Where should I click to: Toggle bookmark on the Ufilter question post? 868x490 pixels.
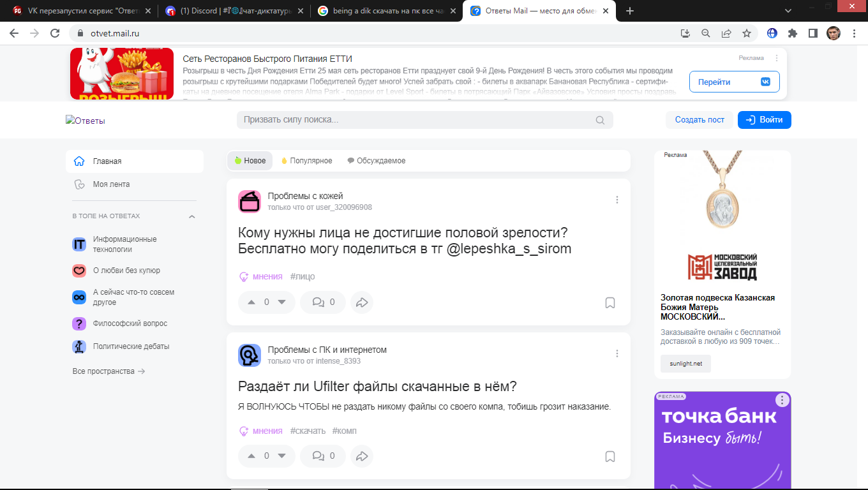tap(610, 456)
